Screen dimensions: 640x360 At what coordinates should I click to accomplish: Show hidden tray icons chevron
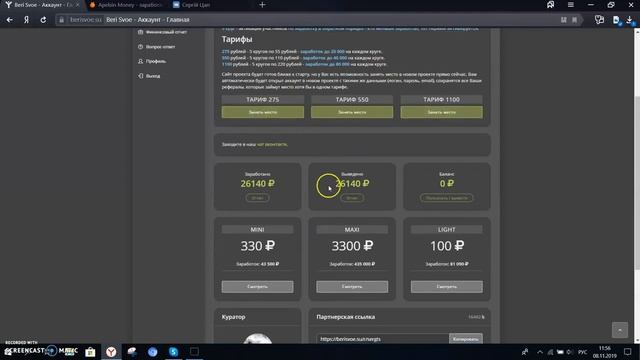[x=540, y=352]
